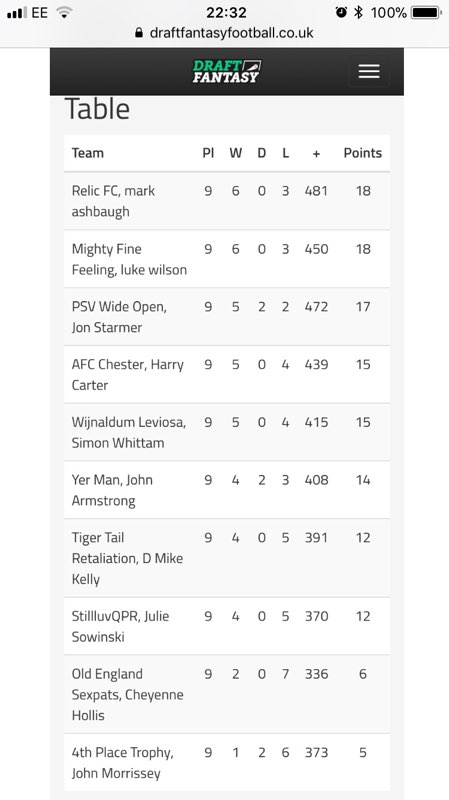Viewport: 449px width, 800px height.
Task: Tap the battery icon in status bar
Action: pyautogui.click(x=426, y=12)
